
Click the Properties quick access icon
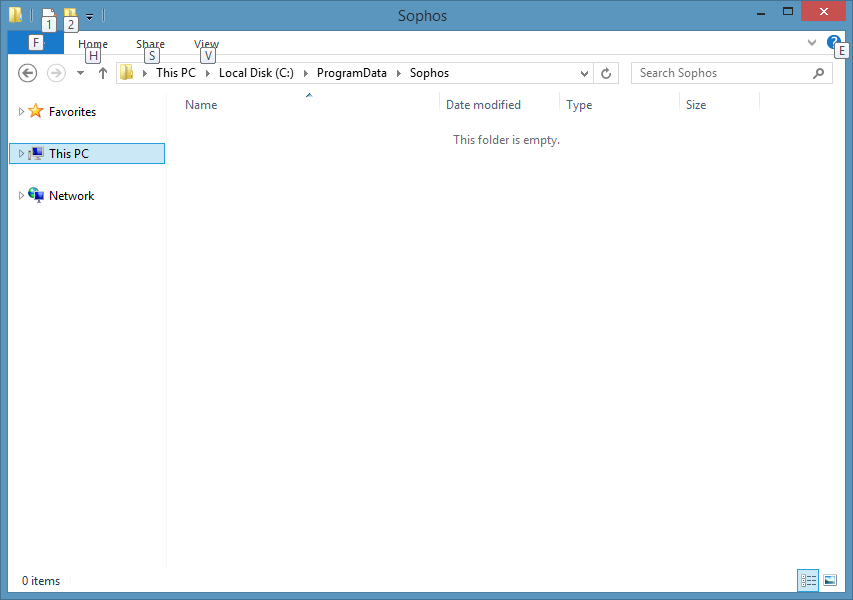(x=48, y=15)
